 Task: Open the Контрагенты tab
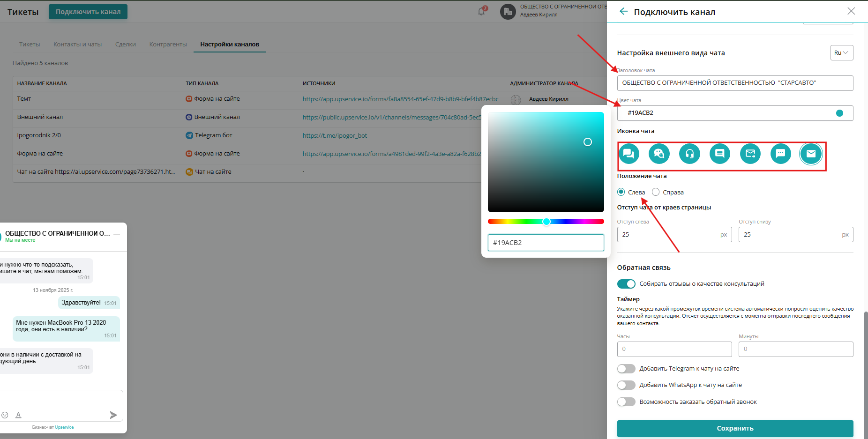(168, 45)
